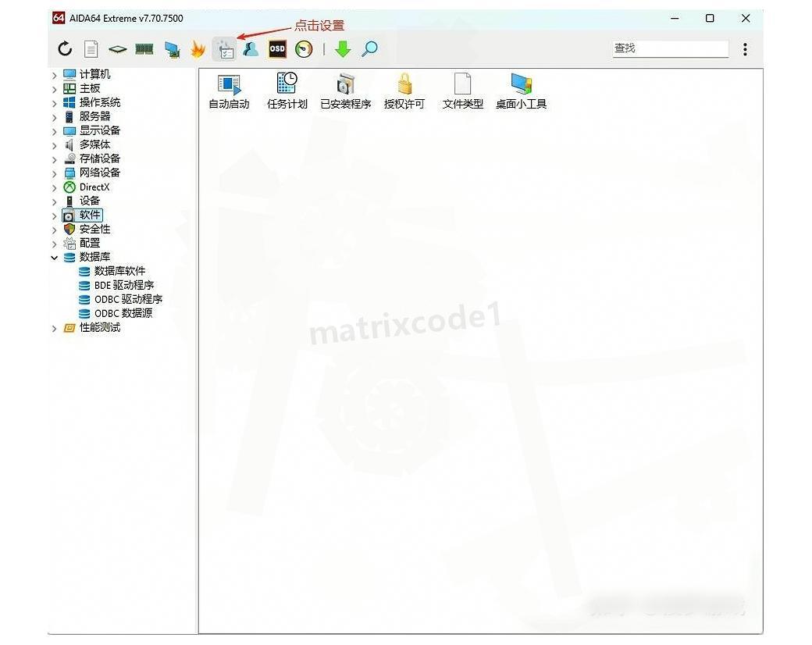Click the user profile toolbar icon
The image size is (812, 645).
click(251, 49)
